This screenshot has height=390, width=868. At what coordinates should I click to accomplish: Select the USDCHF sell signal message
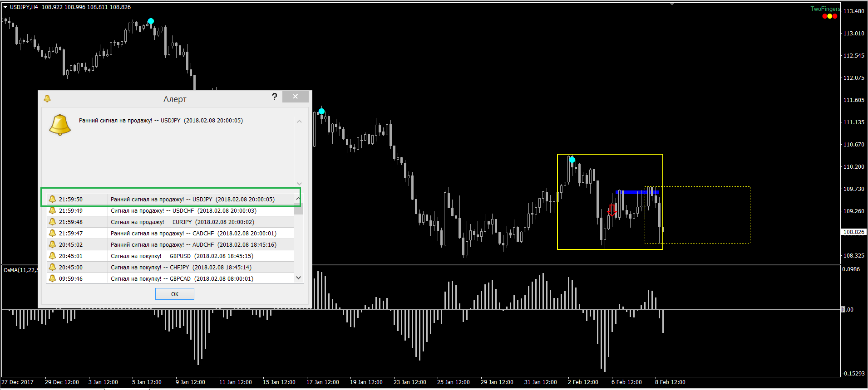click(x=183, y=210)
